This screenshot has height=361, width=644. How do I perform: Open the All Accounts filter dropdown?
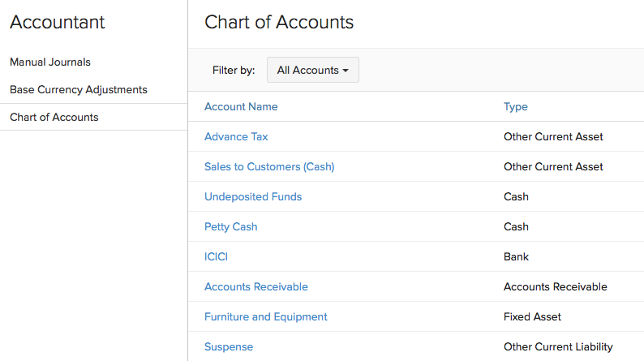[312, 71]
